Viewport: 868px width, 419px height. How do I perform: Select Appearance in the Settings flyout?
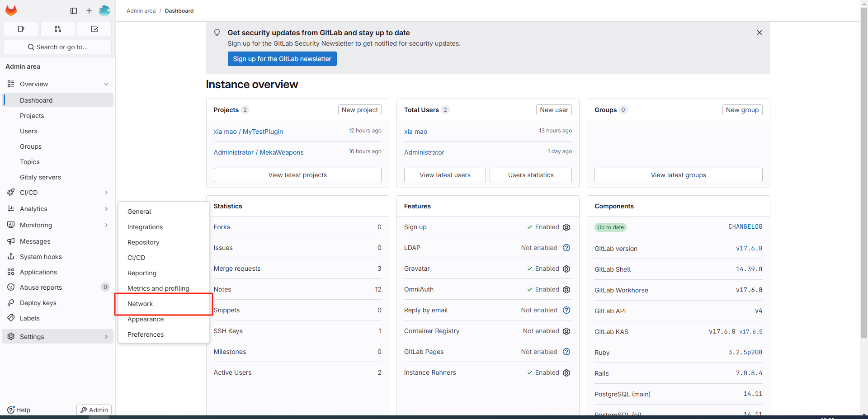[x=164, y=319]
